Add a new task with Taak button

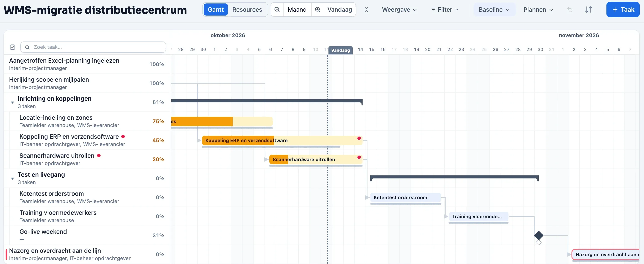pyautogui.click(x=623, y=10)
